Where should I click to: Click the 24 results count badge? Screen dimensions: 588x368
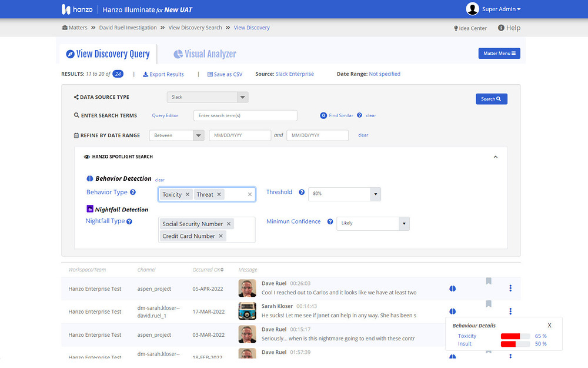tap(118, 74)
